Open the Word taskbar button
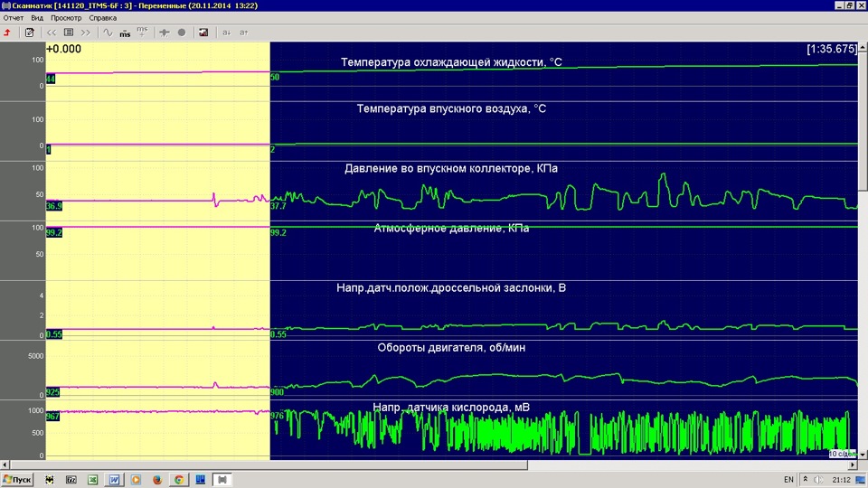868x488 pixels. tap(114, 480)
